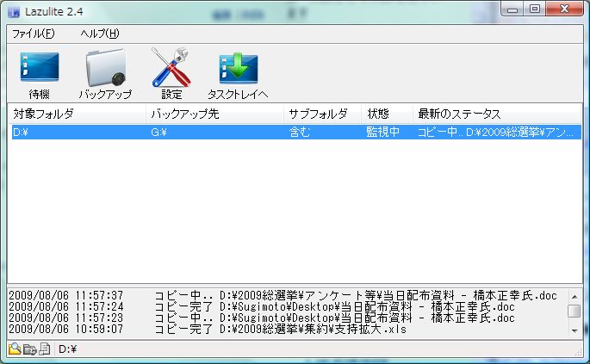Sort by 対象フォルダ column header
The width and height of the screenshot is (590, 364).
tap(77, 114)
